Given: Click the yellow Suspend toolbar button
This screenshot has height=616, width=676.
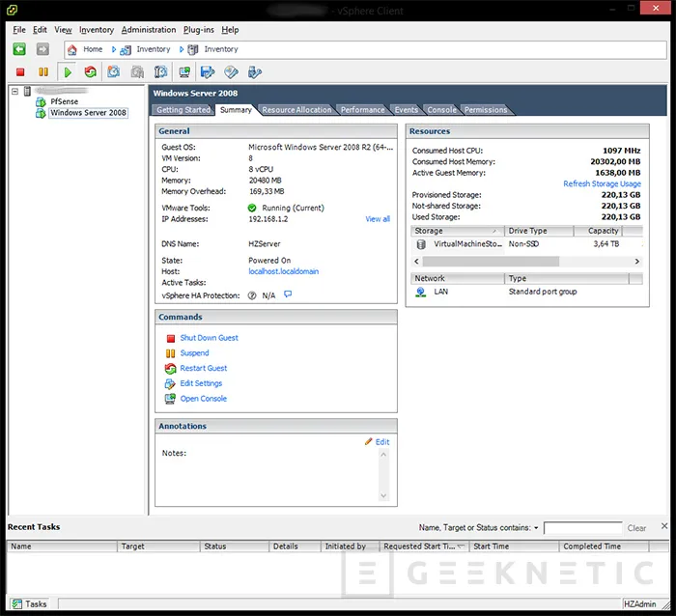Looking at the screenshot, I should point(43,72).
